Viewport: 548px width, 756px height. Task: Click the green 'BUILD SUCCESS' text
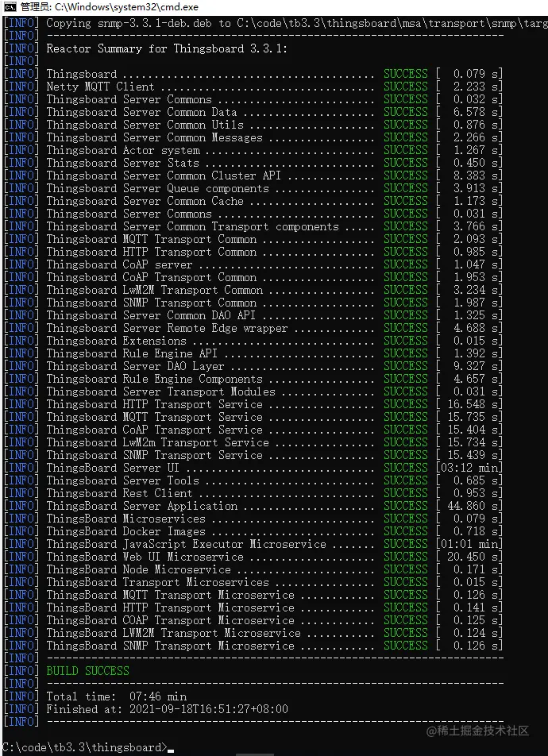(x=88, y=671)
